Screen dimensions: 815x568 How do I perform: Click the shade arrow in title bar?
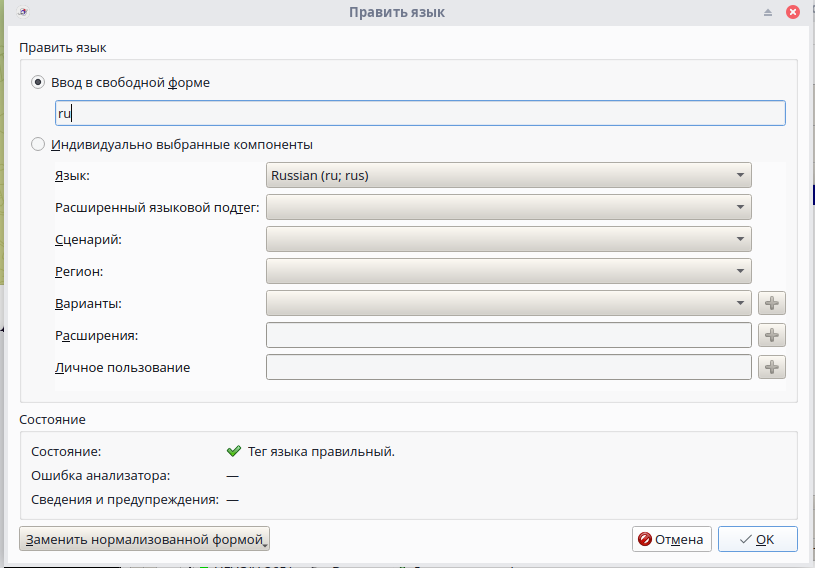(768, 12)
